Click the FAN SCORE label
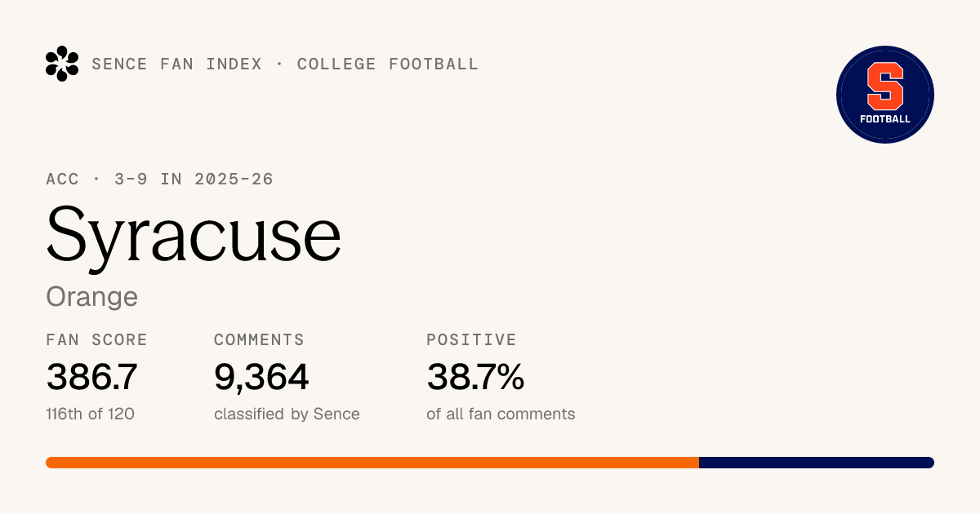 [x=97, y=339]
